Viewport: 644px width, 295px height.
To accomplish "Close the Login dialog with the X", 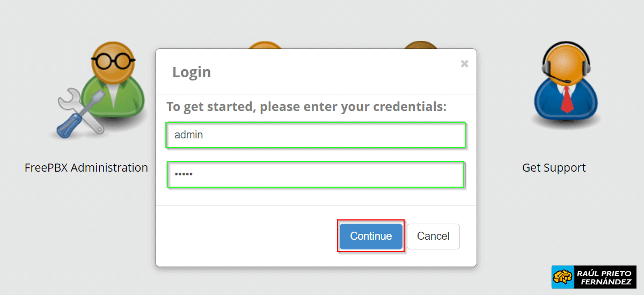I will coord(464,64).
